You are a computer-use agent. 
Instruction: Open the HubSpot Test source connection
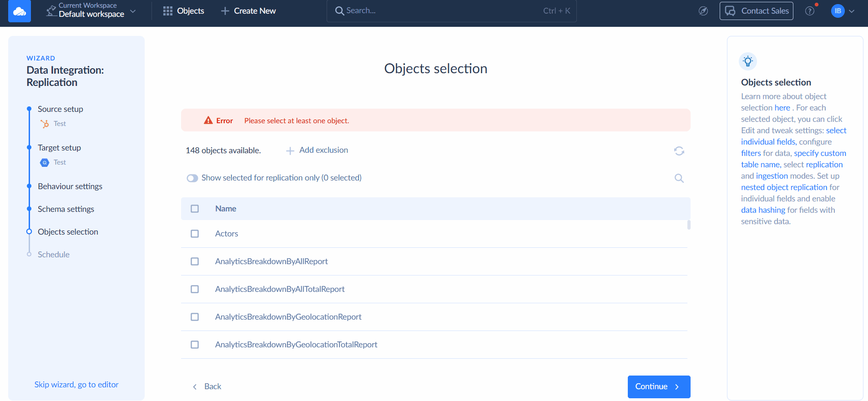tap(54, 124)
